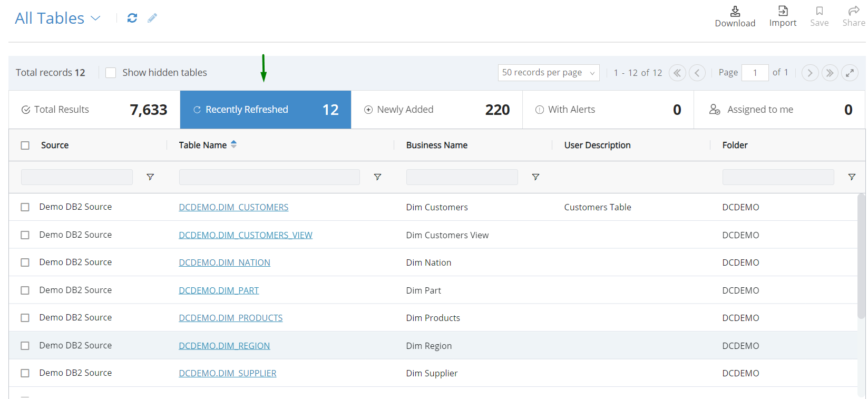
Task: Click the Share arrow icon
Action: pos(854,11)
